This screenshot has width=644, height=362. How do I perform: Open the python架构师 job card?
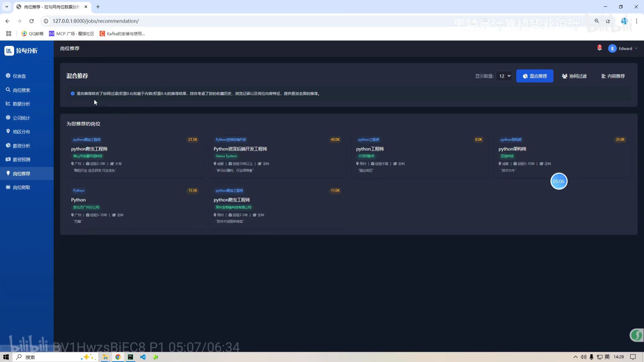point(512,149)
